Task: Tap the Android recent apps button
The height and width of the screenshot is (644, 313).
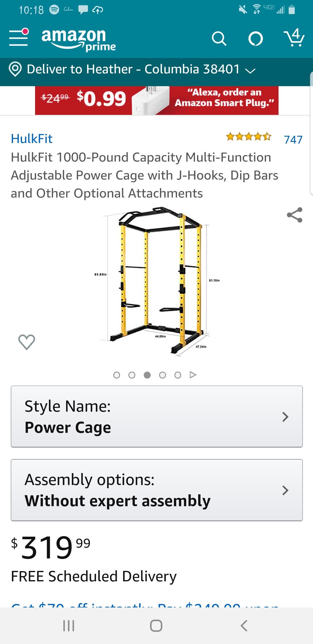Action: click(x=69, y=626)
